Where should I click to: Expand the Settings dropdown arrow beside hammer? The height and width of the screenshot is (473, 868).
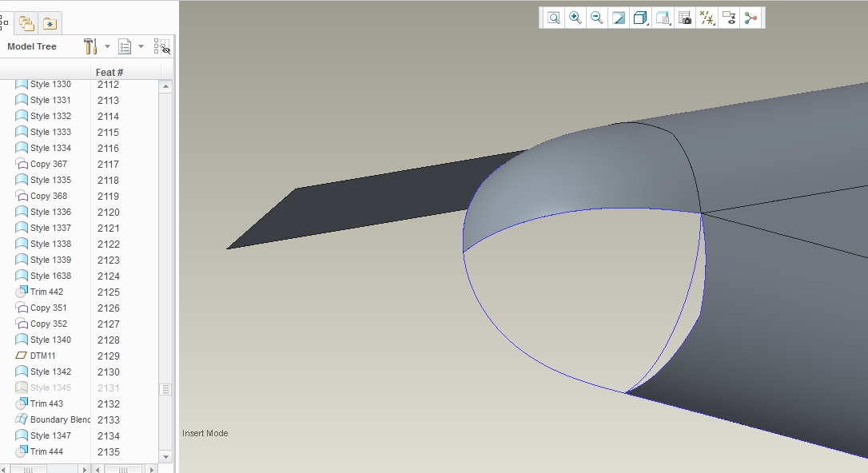click(107, 46)
